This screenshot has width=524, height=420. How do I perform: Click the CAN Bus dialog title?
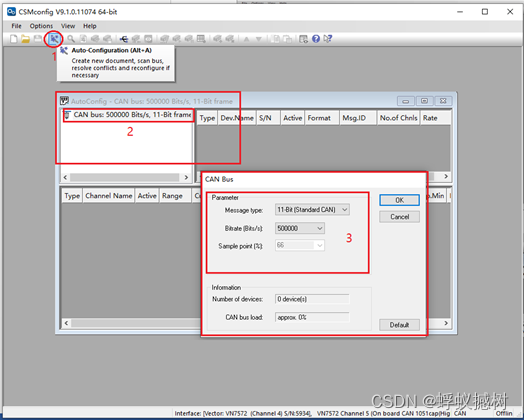(219, 179)
